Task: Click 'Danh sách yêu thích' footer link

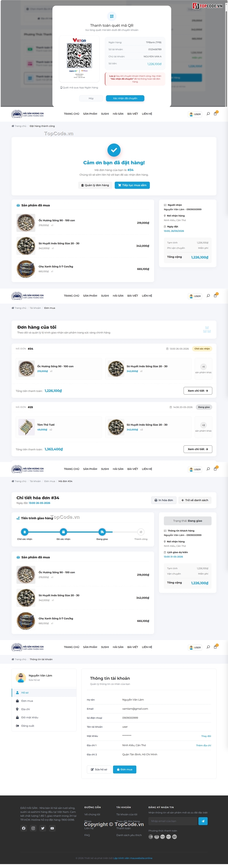Action: (x=129, y=835)
